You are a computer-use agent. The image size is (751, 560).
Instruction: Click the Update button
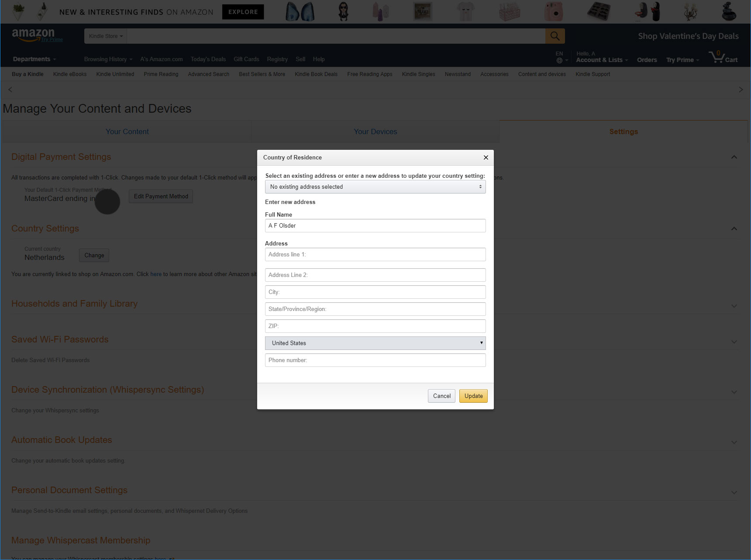coord(473,396)
